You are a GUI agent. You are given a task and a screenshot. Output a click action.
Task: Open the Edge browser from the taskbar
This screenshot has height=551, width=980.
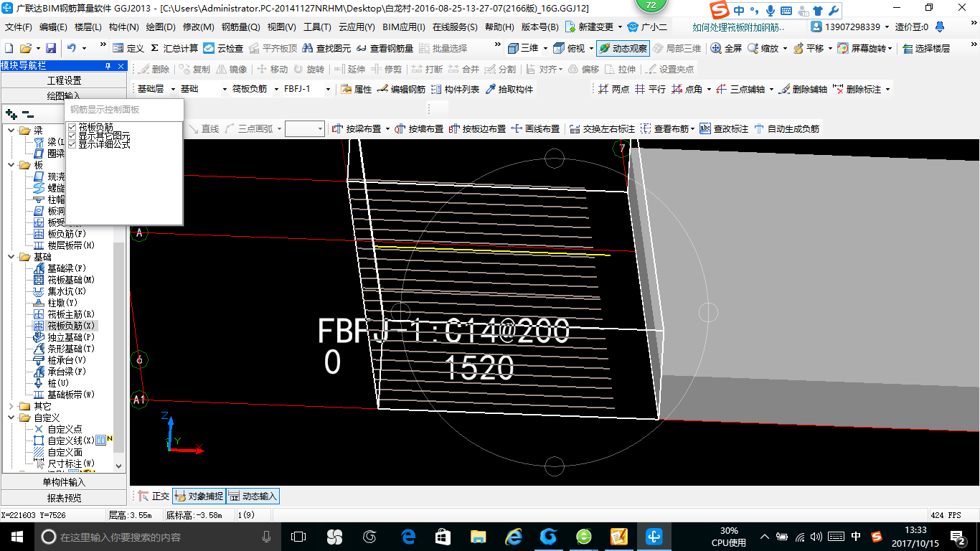(409, 537)
